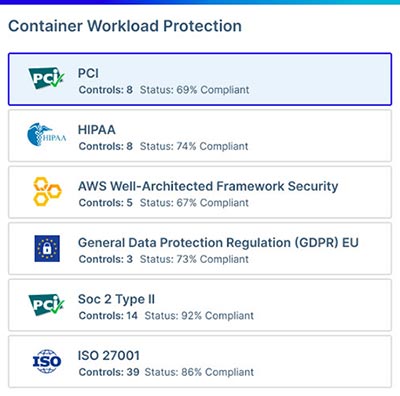Click the 74% Compliant status text
The image size is (400, 396).
[x=194, y=146]
